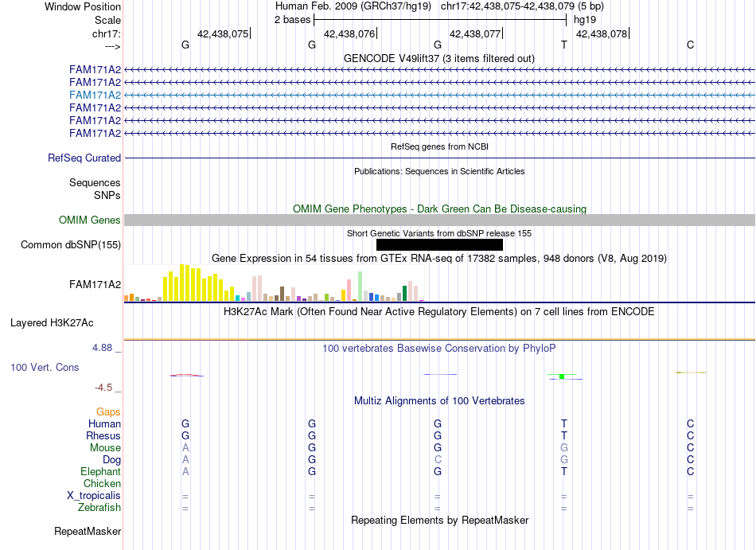Click base A in the Mouse alignment row
Viewport: 756px width, 550px height.
point(185,448)
